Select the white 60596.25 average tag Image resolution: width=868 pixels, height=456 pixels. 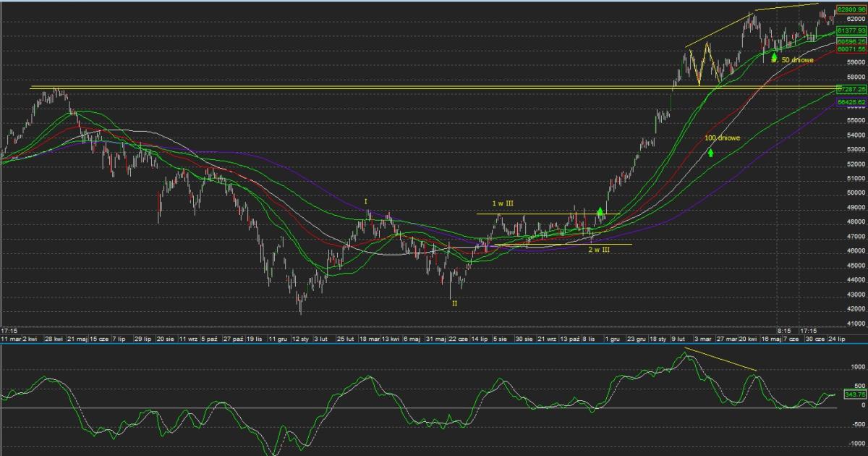tap(851, 42)
